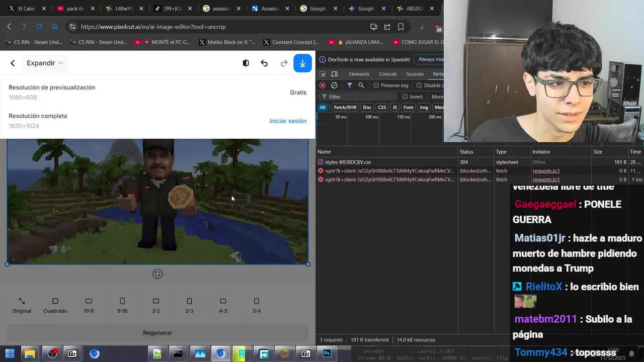Open the network search magnifier
The height and width of the screenshot is (362, 644).
click(x=361, y=85)
